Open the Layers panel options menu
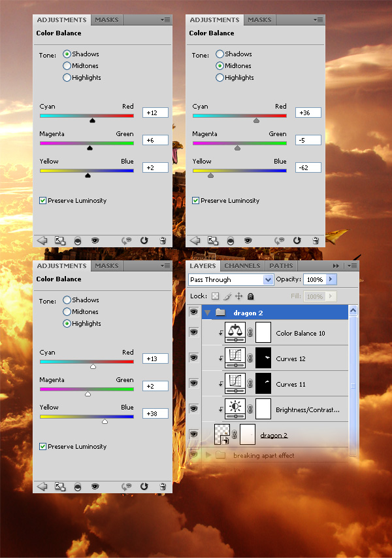This screenshot has width=392, height=558. point(352,266)
